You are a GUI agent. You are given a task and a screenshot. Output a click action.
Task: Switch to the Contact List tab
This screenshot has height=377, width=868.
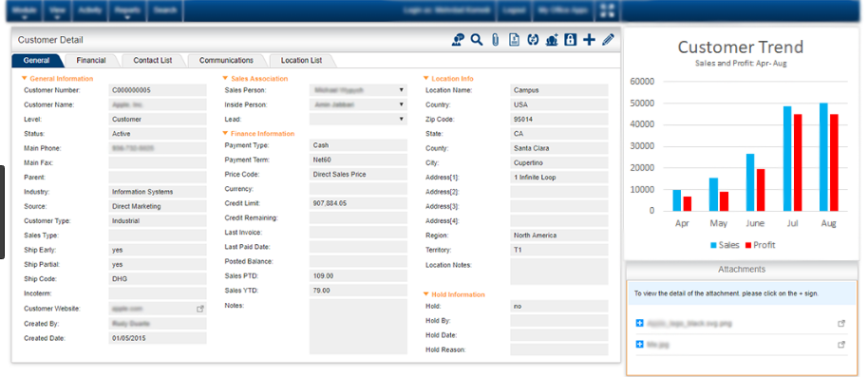[153, 61]
